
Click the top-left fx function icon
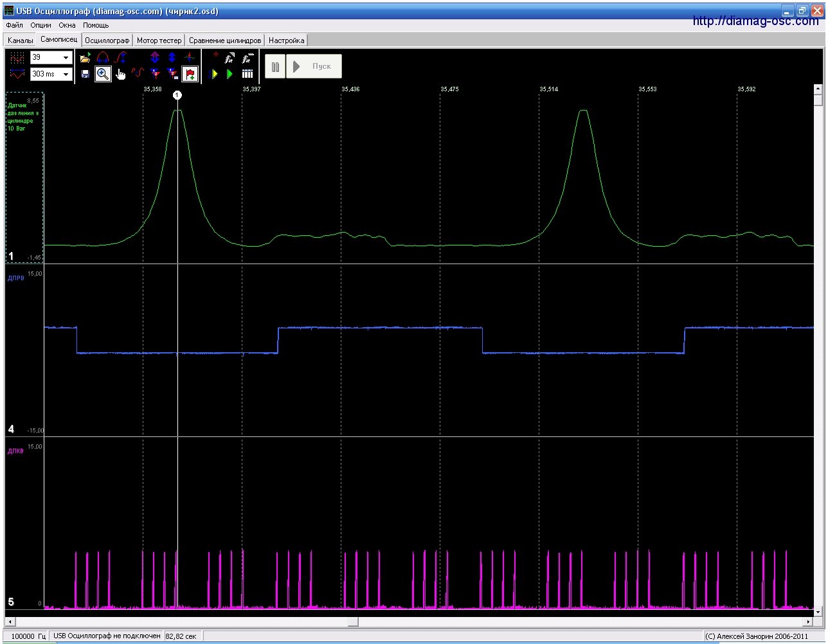230,58
